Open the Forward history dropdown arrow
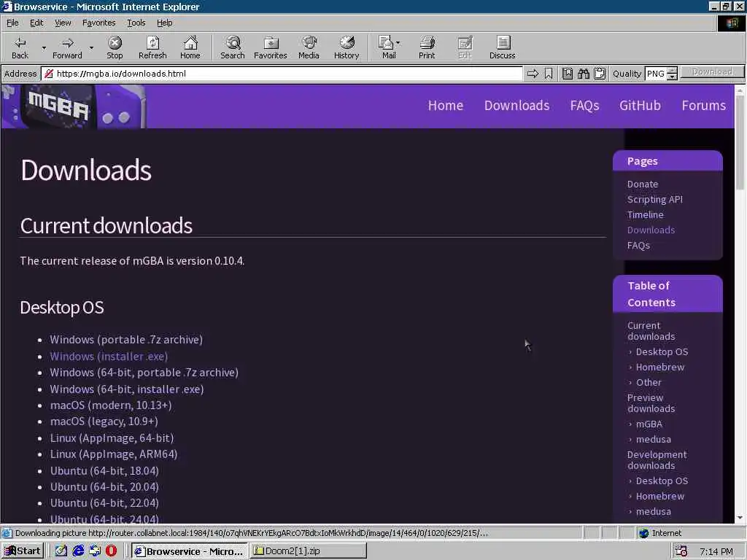 coord(91,47)
